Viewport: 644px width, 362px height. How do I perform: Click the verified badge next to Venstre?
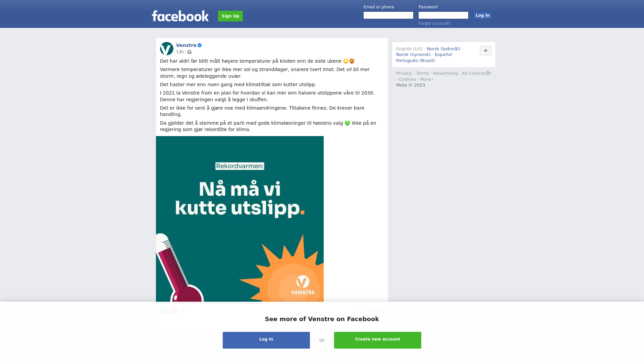click(200, 45)
